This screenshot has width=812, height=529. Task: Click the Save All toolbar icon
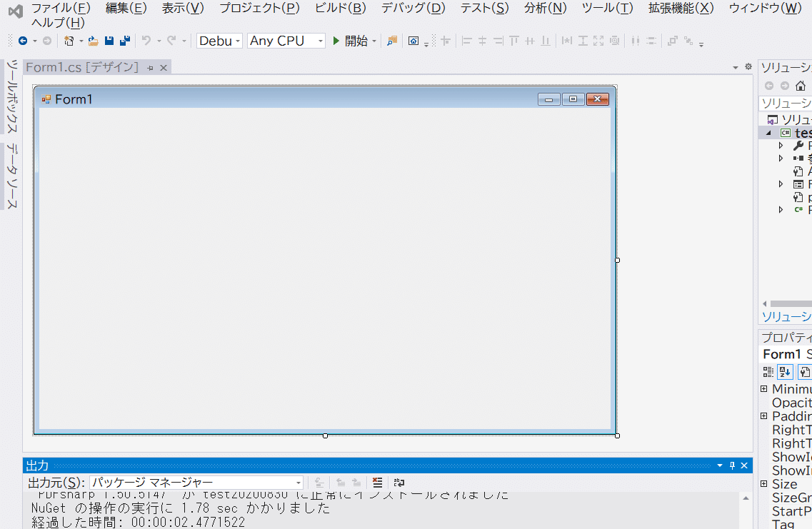pos(125,41)
